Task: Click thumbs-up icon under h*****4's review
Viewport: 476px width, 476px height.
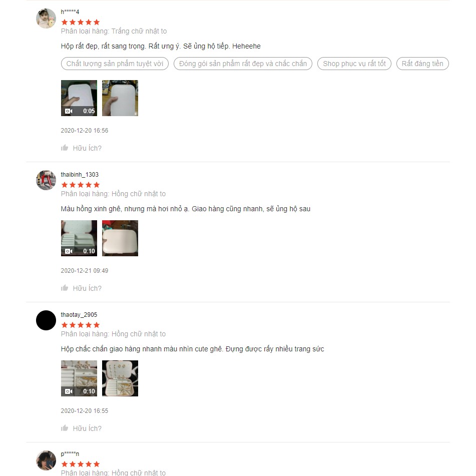Action: 65,148
